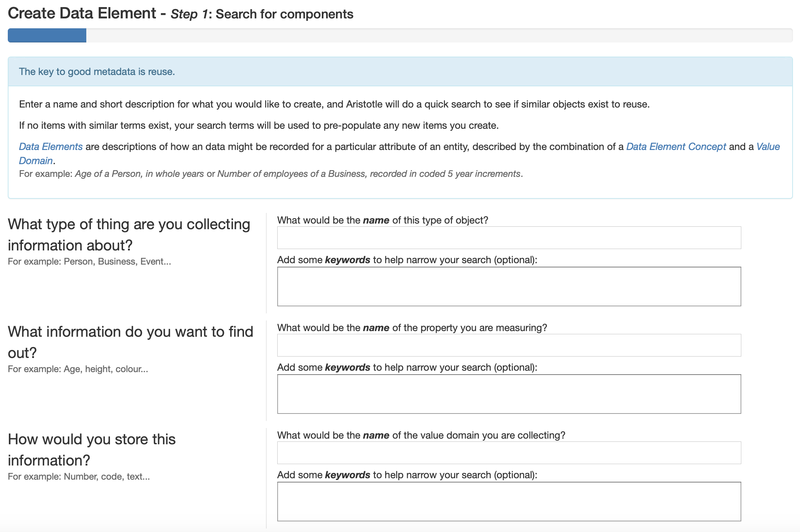Screen dimensions: 800x532
Task: Click label "name of the value domain"
Action: [x=421, y=435]
